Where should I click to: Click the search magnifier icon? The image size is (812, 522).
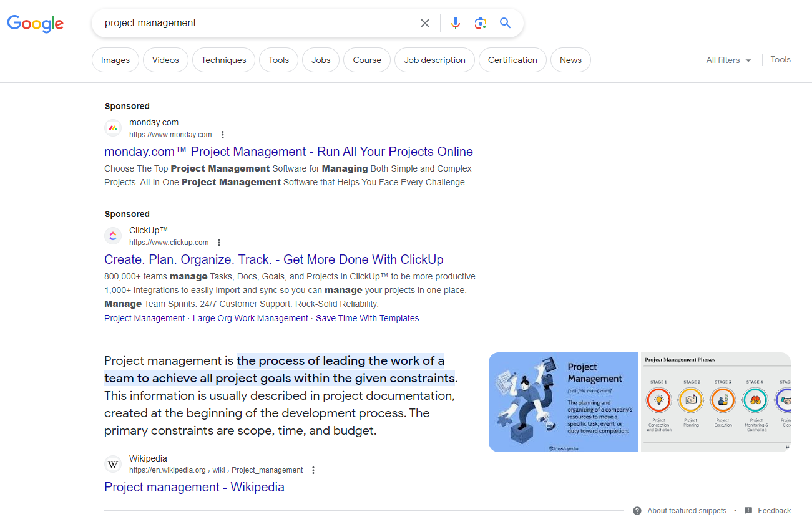coord(505,22)
